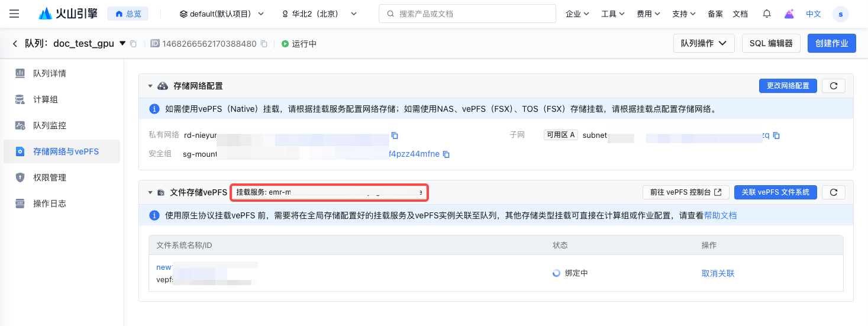Open 权限管理 in the sidebar
This screenshot has width=868, height=326.
pyautogui.click(x=62, y=177)
